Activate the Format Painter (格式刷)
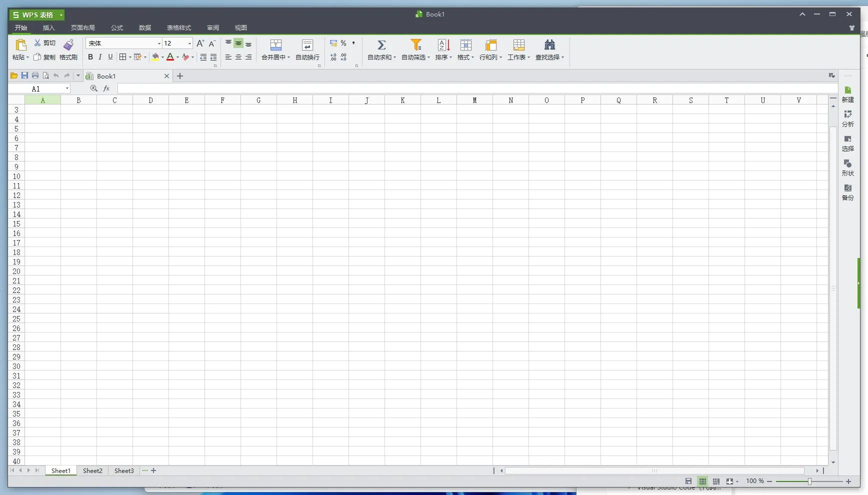Screen dimensions: 868x495 [68, 50]
